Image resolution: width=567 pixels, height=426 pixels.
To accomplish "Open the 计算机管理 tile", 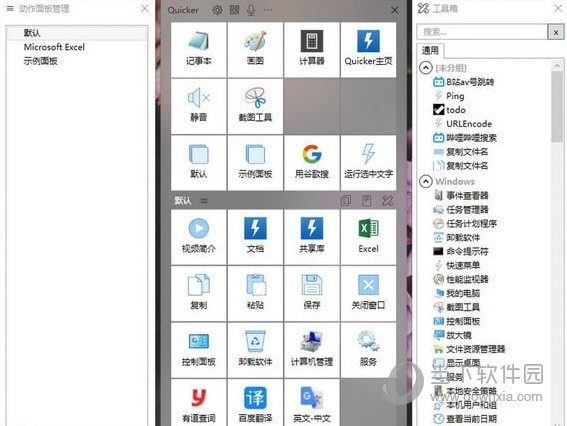I will click(x=312, y=350).
